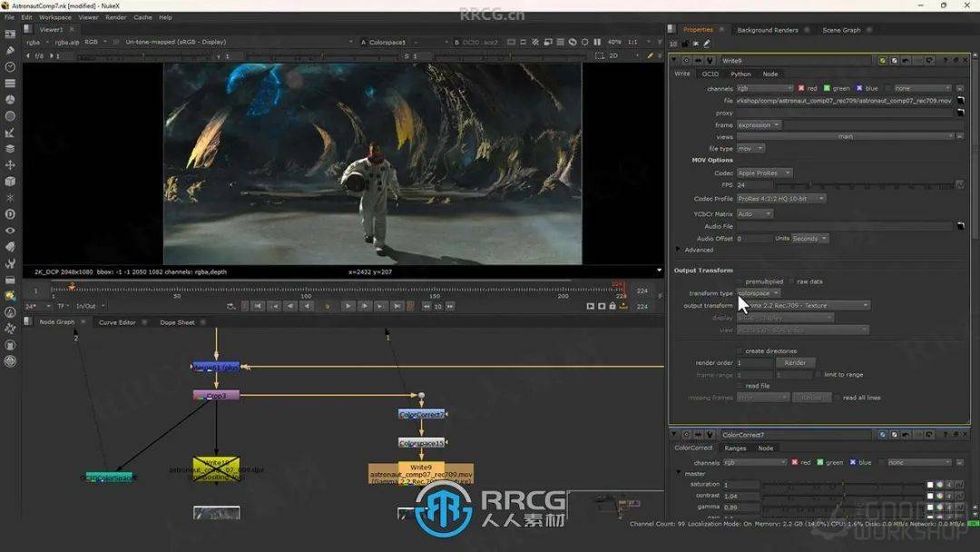Click the Audio File browse folder icon
The image size is (980, 552).
(960, 226)
